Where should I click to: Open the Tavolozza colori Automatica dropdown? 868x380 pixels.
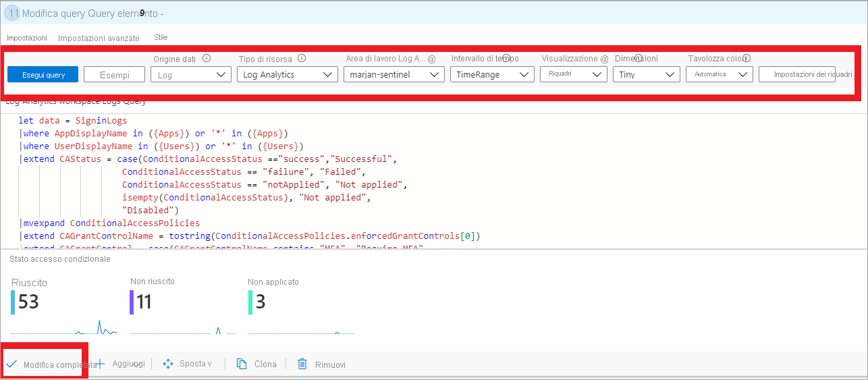[x=720, y=75]
